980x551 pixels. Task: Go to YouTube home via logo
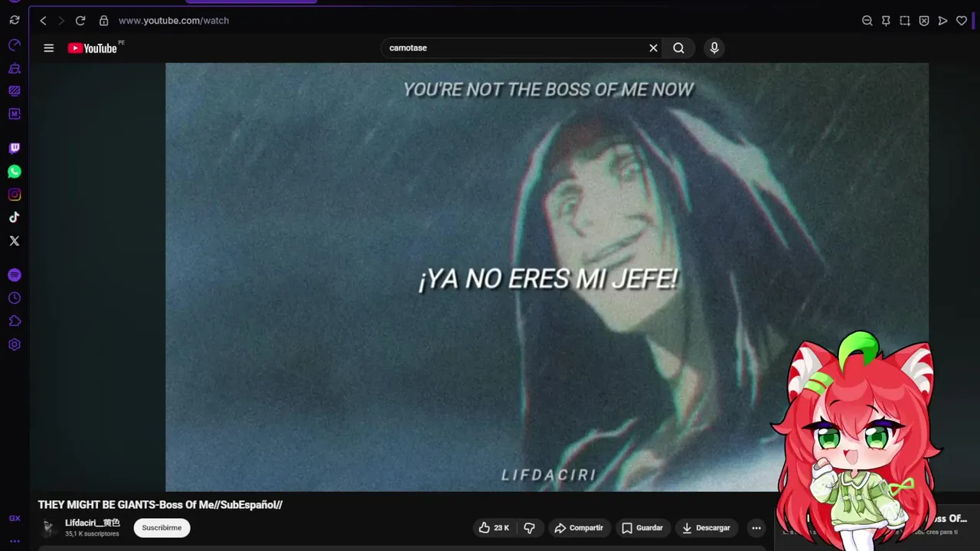click(x=92, y=48)
